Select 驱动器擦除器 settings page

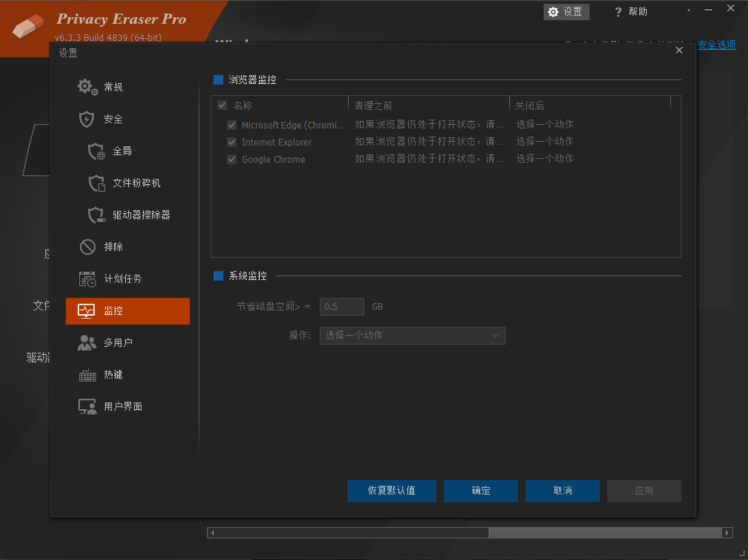point(127,215)
